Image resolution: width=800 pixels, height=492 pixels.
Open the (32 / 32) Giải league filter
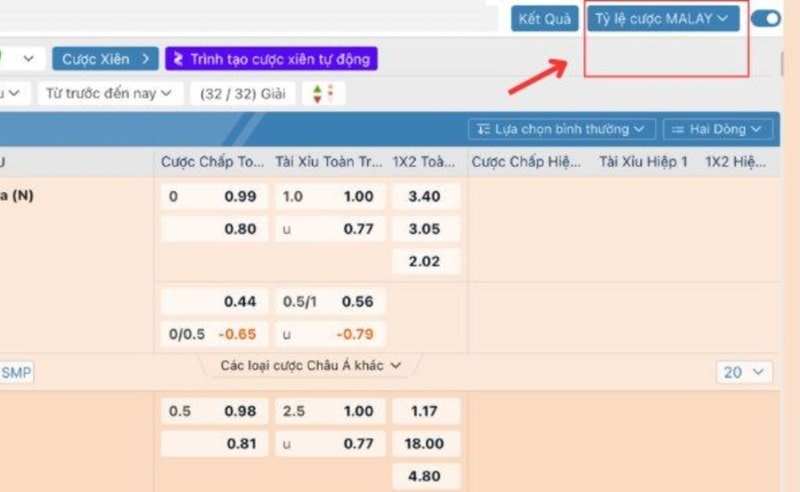(x=242, y=93)
